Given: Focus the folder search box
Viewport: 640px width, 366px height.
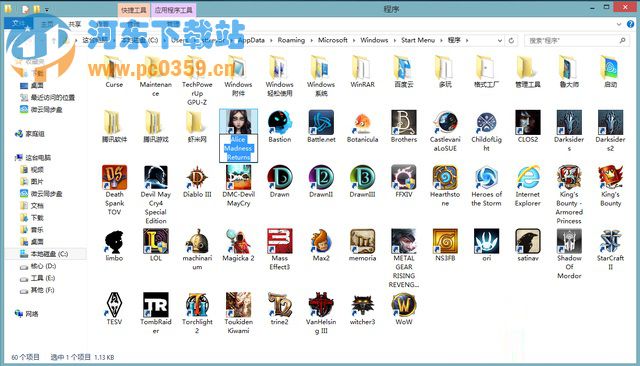Looking at the screenshot, I should 576,40.
